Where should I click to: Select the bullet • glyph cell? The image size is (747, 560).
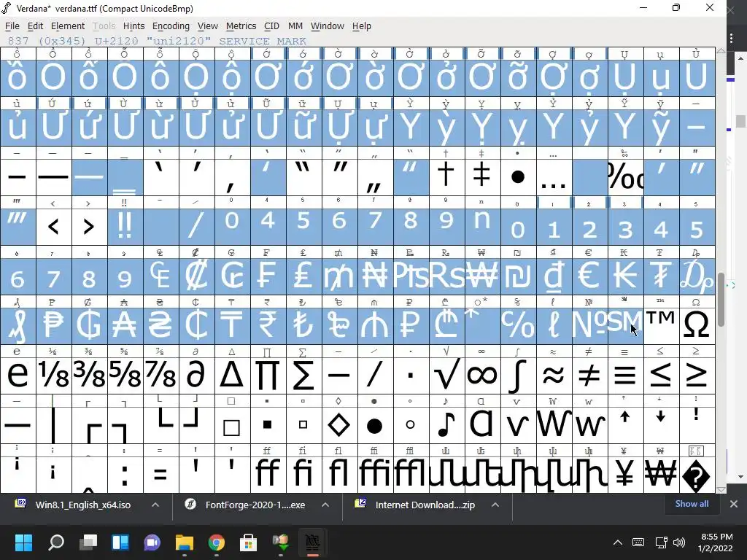click(x=518, y=177)
